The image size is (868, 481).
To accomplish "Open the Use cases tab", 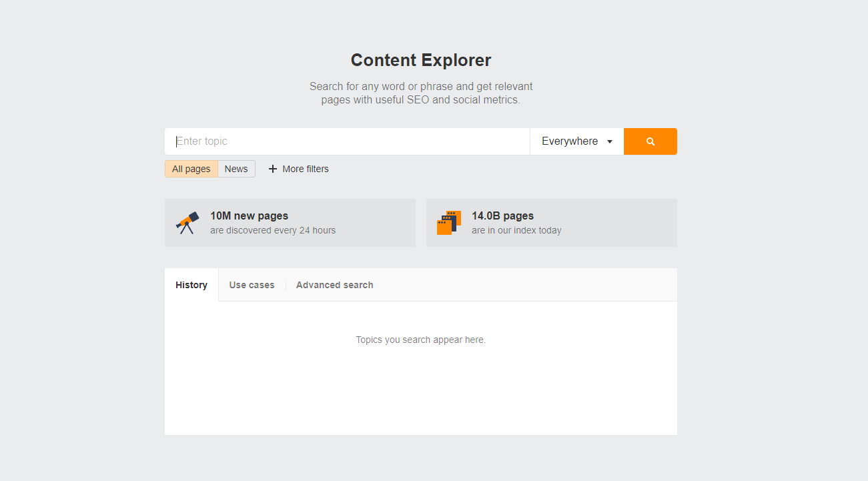I will 252,285.
